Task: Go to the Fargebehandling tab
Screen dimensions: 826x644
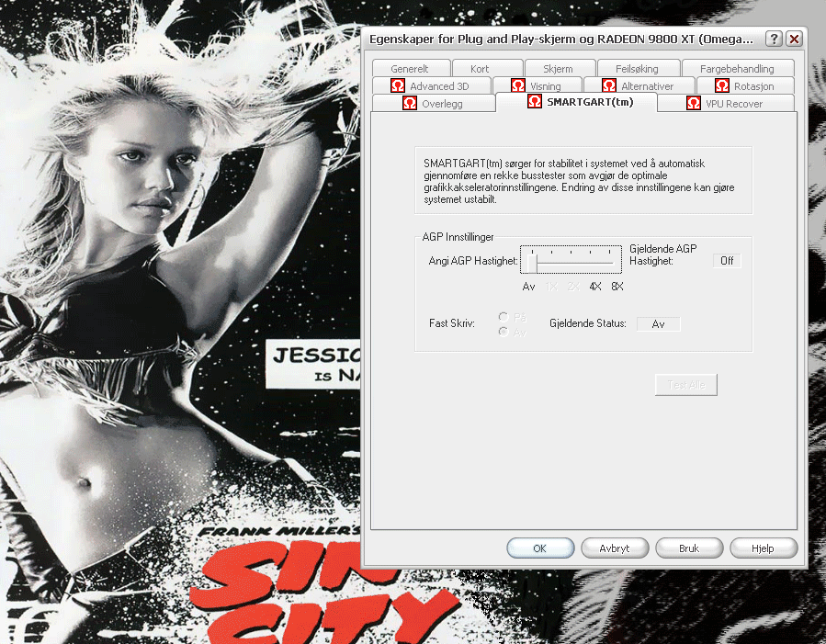Action: coord(738,69)
